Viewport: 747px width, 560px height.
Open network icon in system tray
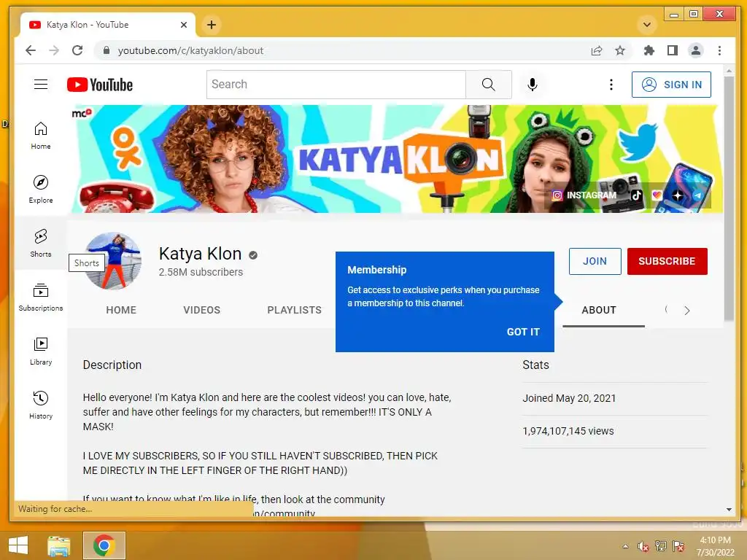(660, 546)
